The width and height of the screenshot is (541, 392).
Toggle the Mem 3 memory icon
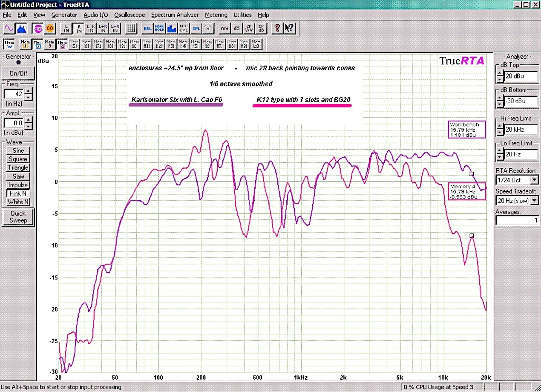(50, 44)
